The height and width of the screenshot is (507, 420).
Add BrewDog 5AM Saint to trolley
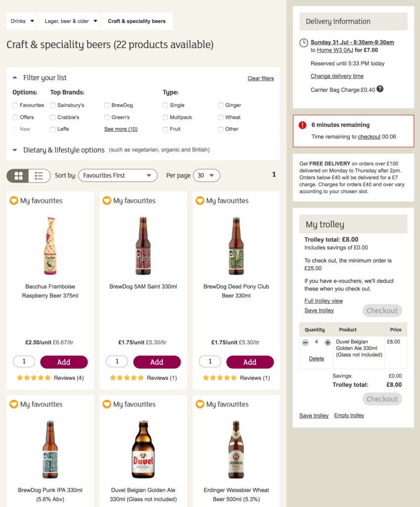[157, 362]
